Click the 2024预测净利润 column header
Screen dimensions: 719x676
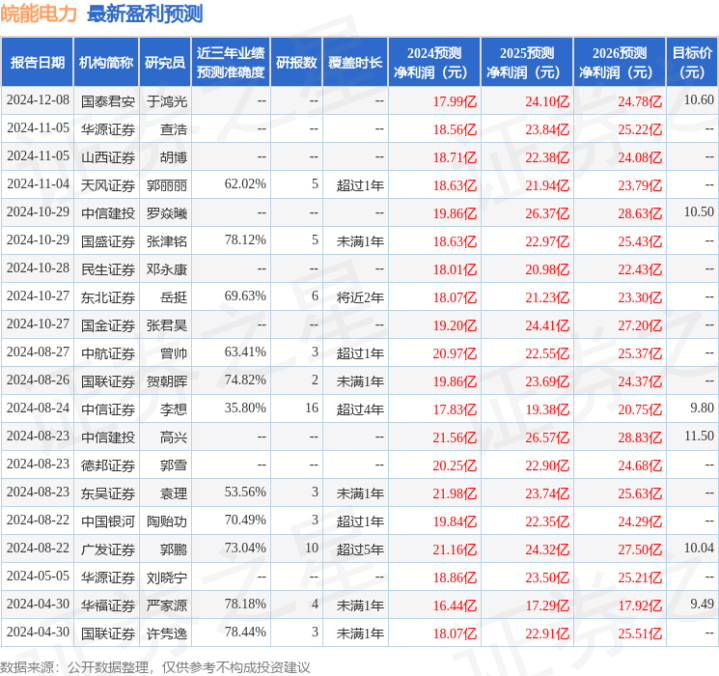pyautogui.click(x=434, y=62)
